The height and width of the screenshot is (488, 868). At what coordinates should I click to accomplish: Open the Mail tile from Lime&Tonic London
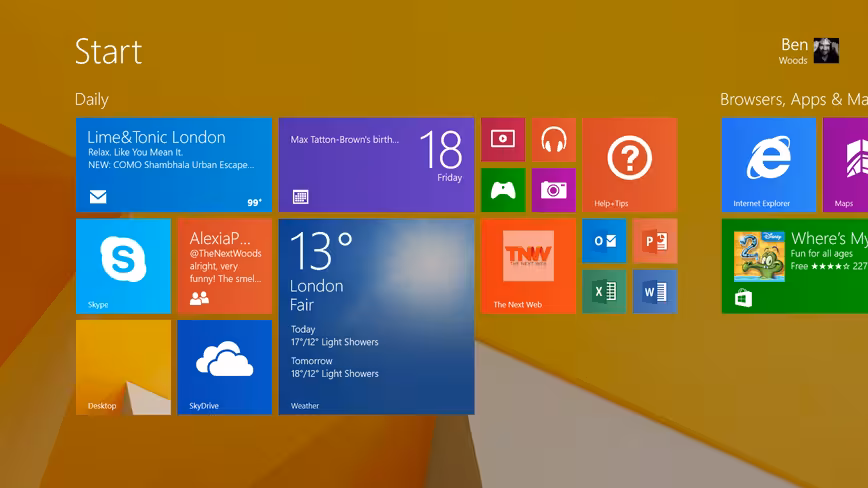point(174,165)
